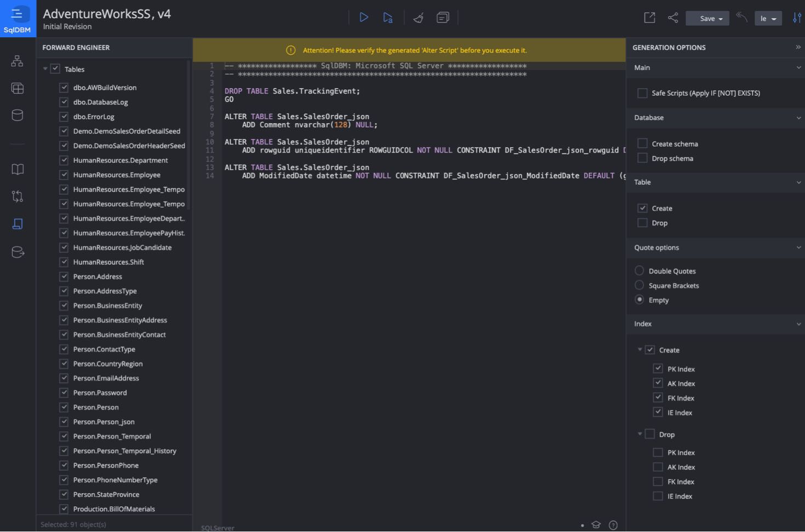Open the database cylinder sidebar icon

coord(18,115)
